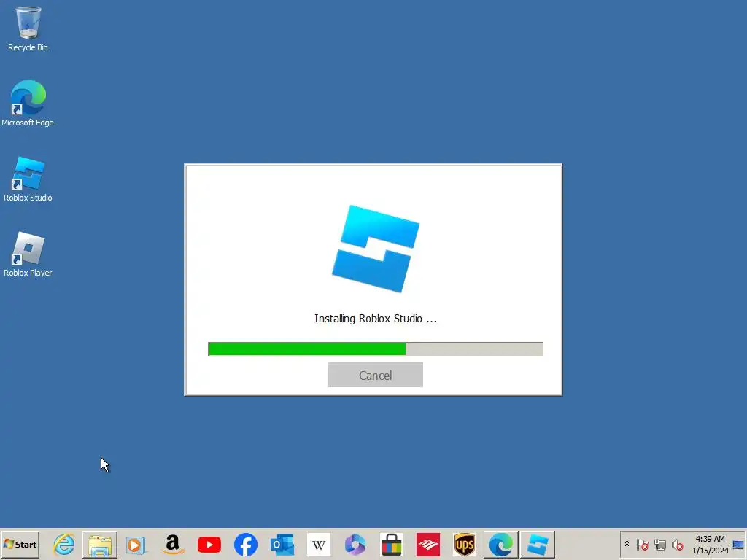Open Microsoft Copilot from the taskbar
Viewport: 747px width, 560px height.
[x=355, y=544]
